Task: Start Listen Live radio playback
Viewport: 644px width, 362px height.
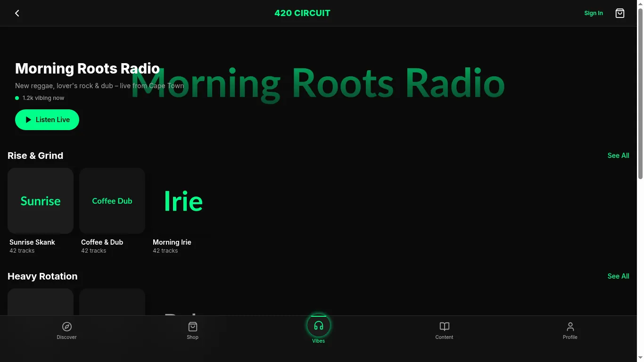Action: (x=47, y=120)
